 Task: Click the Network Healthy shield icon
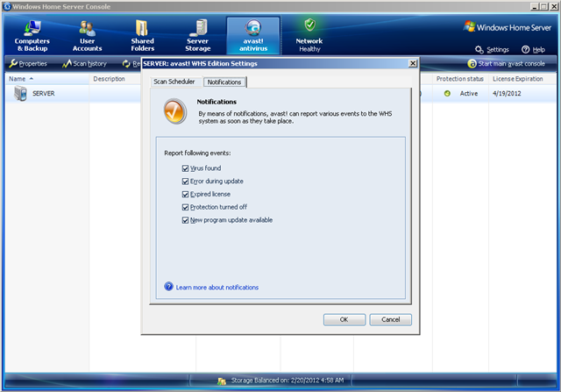309,25
